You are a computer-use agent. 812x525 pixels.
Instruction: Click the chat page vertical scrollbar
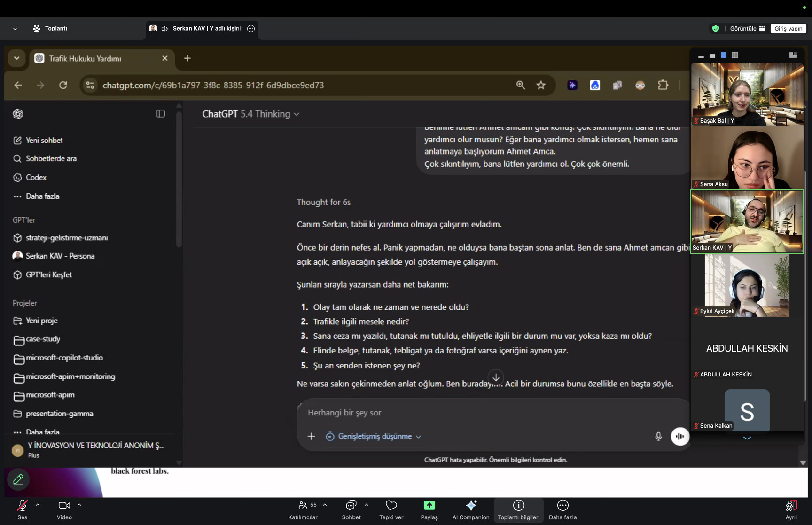[x=803, y=282]
